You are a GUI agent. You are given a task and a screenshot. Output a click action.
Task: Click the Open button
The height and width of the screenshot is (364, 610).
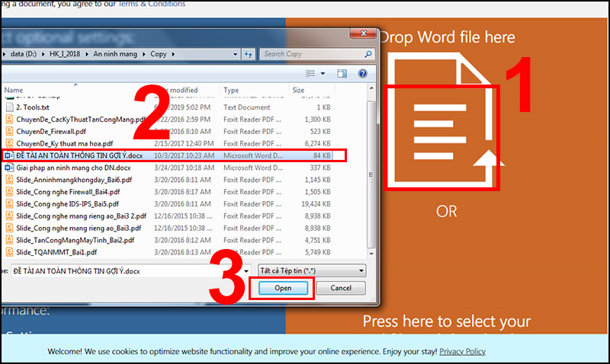pos(283,288)
